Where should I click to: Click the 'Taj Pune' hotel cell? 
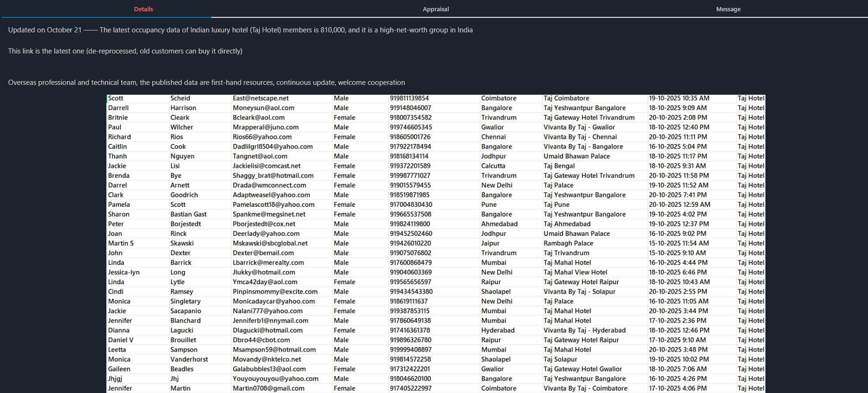[556, 204]
